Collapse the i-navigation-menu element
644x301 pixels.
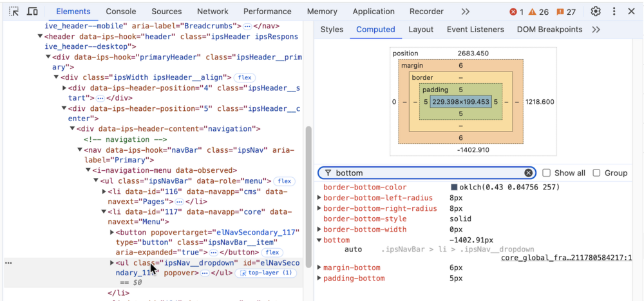[x=88, y=170]
